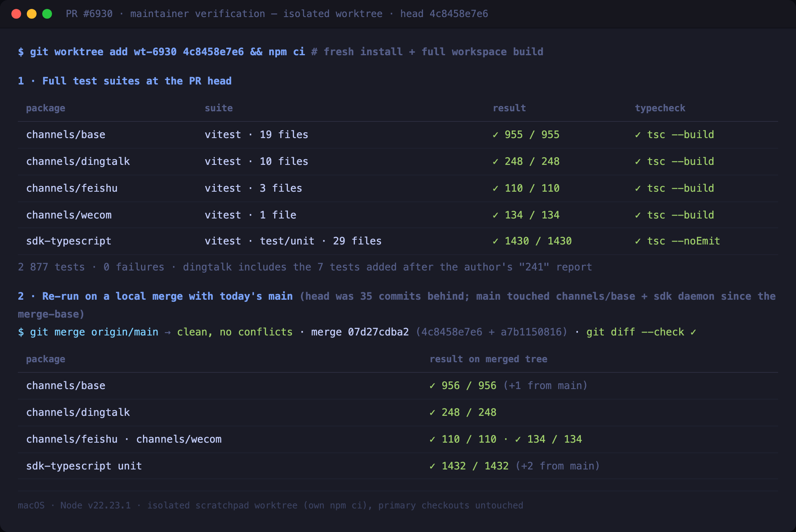Click the merge hash 07d27cdba2

(379, 332)
